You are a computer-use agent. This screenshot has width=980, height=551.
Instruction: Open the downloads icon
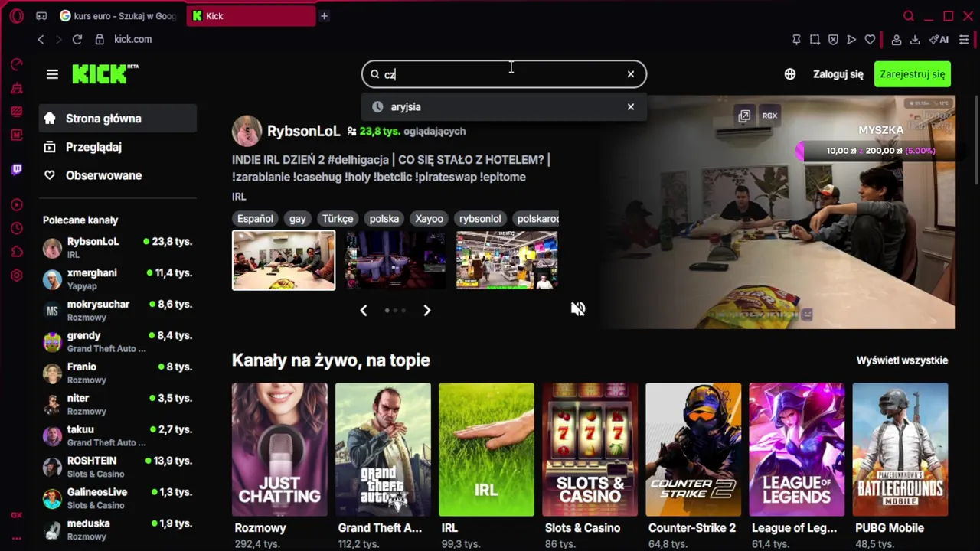(x=915, y=39)
